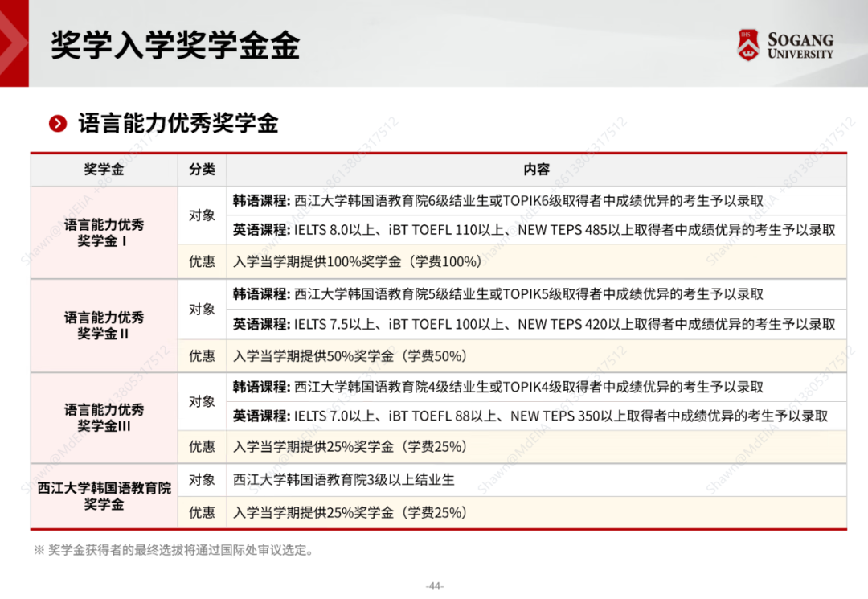Click the 3级以上结业生 eligibility row
Screen dimensions: 868x599
(344, 480)
